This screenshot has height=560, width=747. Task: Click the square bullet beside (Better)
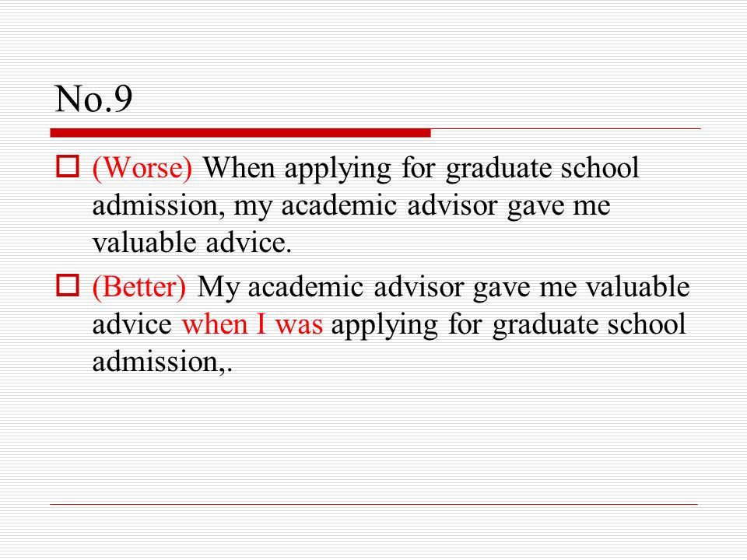click(68, 285)
